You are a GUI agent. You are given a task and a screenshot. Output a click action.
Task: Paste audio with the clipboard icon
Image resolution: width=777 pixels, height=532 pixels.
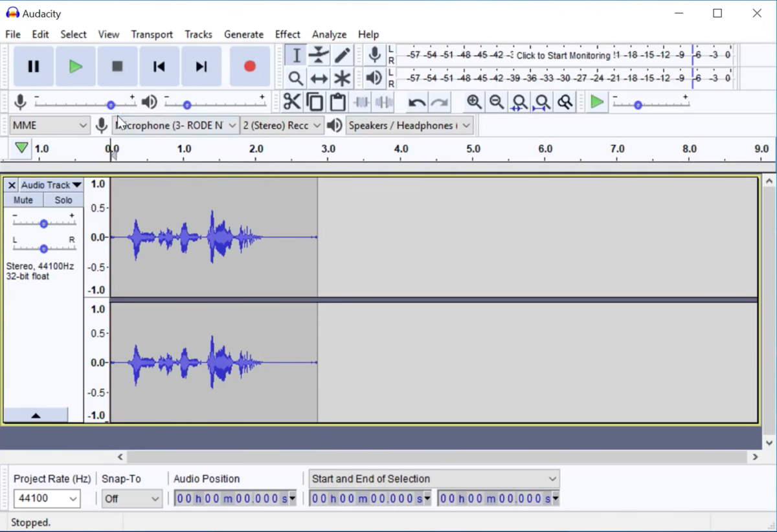[x=337, y=102]
